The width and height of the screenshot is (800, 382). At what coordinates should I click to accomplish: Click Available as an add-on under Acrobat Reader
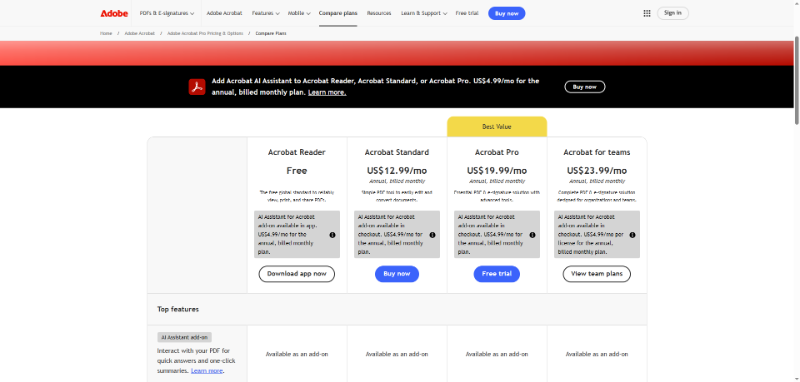click(x=296, y=354)
